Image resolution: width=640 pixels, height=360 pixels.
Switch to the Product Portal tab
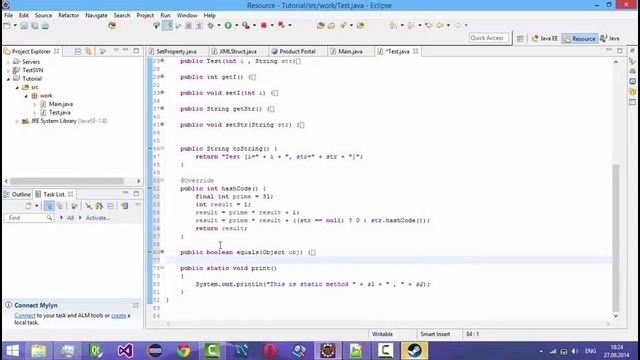[x=297, y=51]
